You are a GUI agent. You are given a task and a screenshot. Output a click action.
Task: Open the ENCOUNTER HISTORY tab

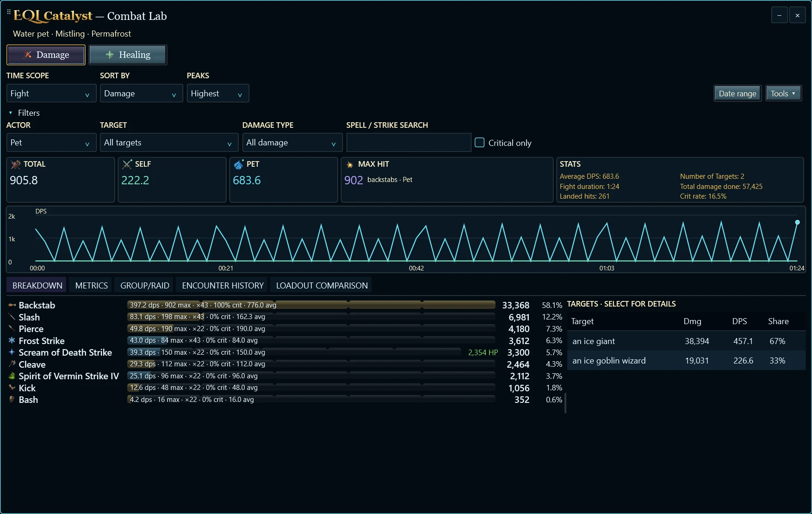pos(223,285)
